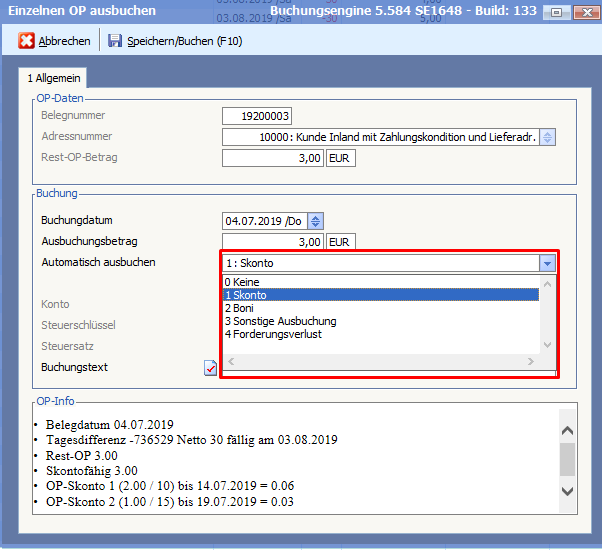Focus the Buchungsdatum date field
Image resolution: width=602 pixels, height=550 pixels.
click(x=264, y=221)
